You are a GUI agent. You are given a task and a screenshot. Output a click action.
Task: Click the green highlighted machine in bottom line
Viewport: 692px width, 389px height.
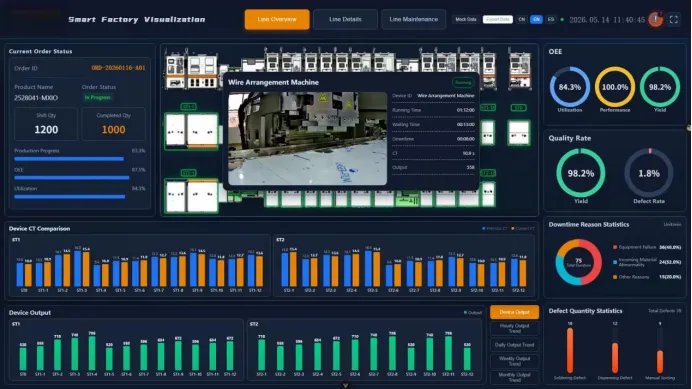click(x=407, y=201)
